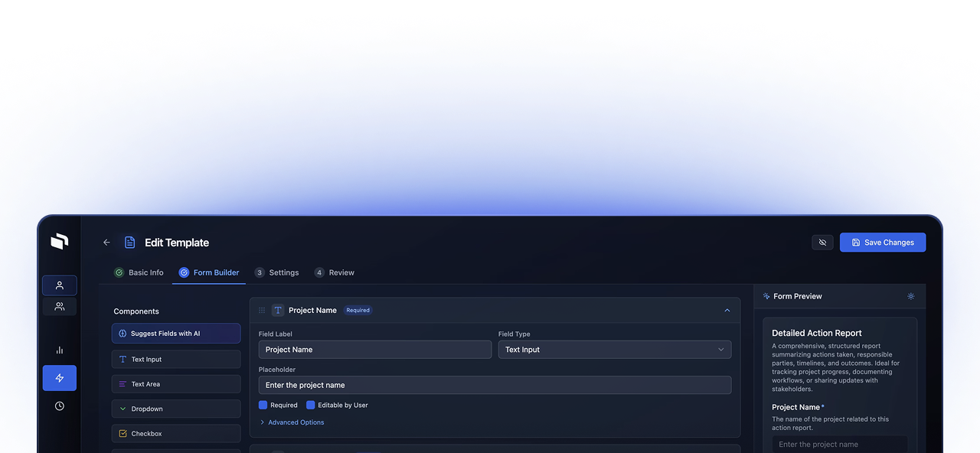Screen dimensions: 980x453
Task: Click the back arrow beside Edit Template
Action: click(106, 243)
